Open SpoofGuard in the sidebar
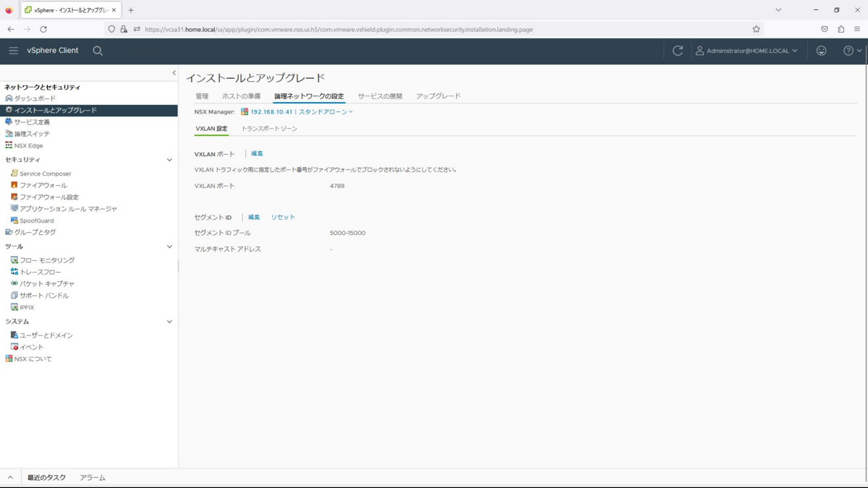 36,221
